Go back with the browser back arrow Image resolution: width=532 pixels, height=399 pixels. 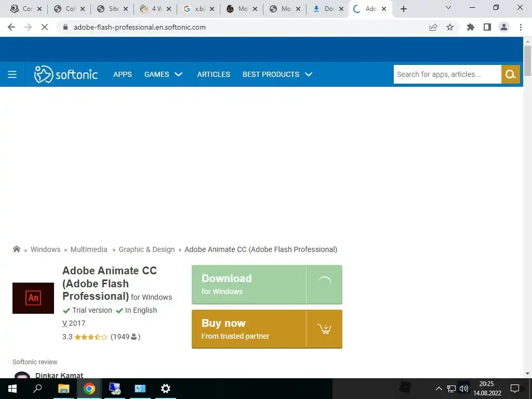11,27
